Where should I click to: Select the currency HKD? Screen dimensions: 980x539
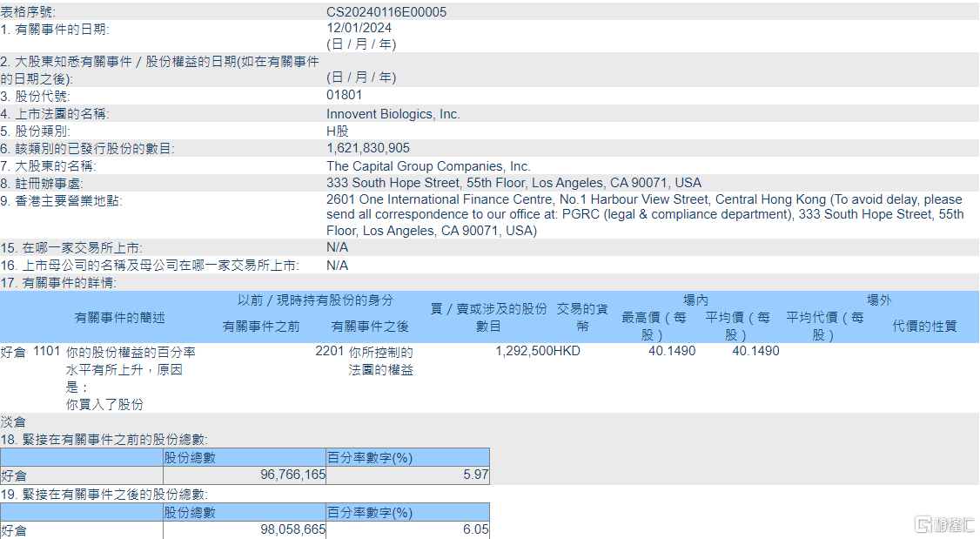567,352
